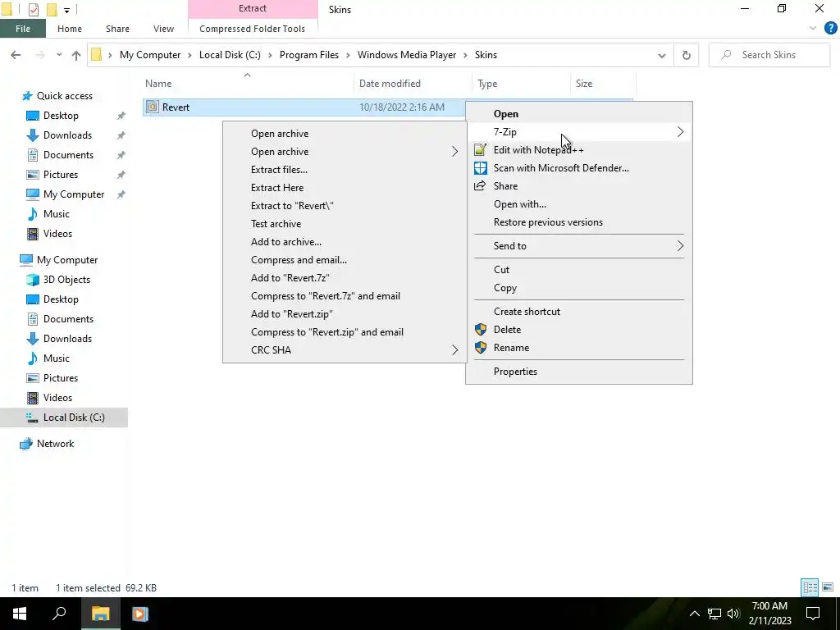This screenshot has height=630, width=840.
Task: Click the 3D Objects cube icon
Action: [33, 280]
